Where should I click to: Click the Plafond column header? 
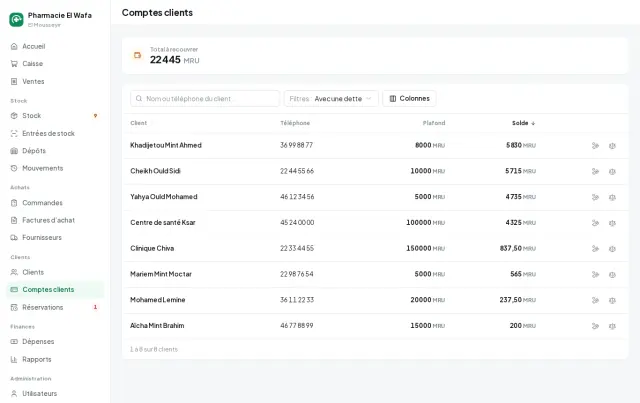434,123
